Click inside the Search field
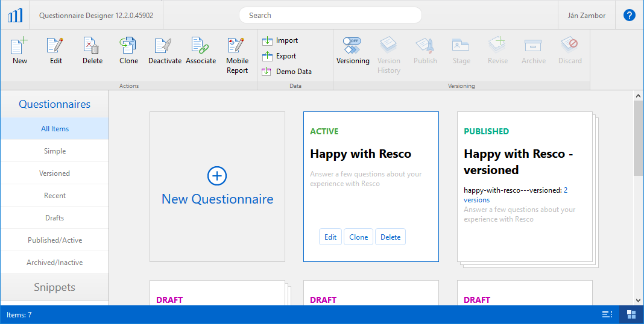Viewport: 644px width, 324px height. tap(330, 15)
